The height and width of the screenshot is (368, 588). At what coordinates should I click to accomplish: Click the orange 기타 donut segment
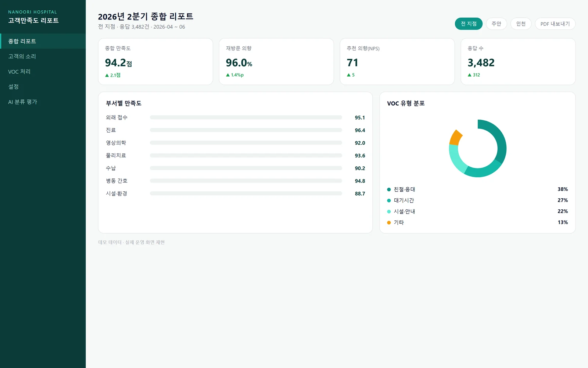pos(455,138)
